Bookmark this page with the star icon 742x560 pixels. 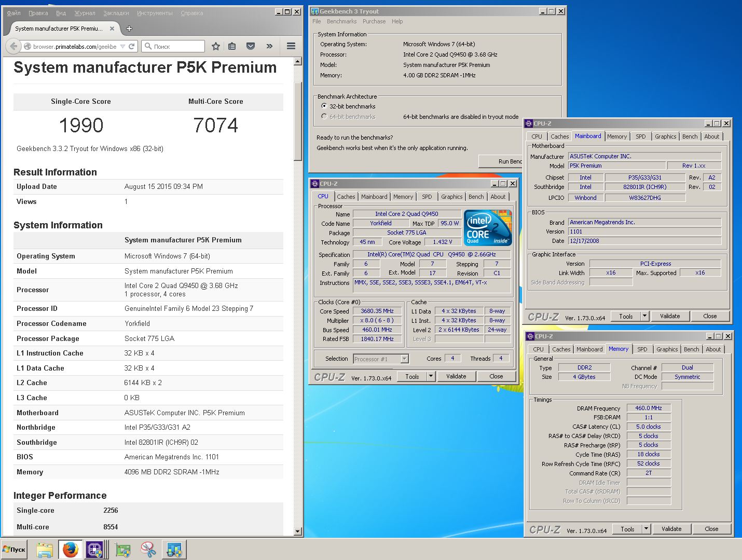[216, 46]
